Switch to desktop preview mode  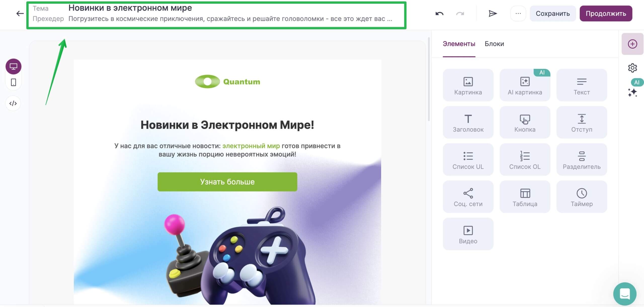14,66
